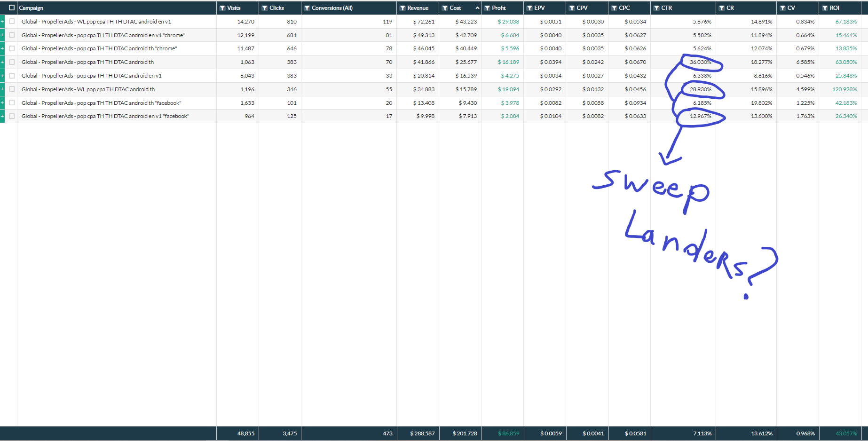
Task: Click the filter icon on Visits column
Action: (x=222, y=8)
